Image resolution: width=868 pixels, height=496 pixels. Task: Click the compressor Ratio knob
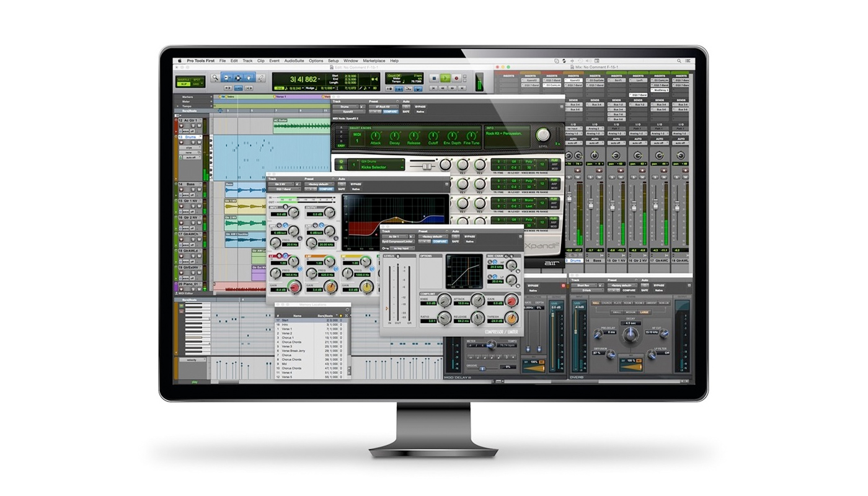[x=445, y=318]
